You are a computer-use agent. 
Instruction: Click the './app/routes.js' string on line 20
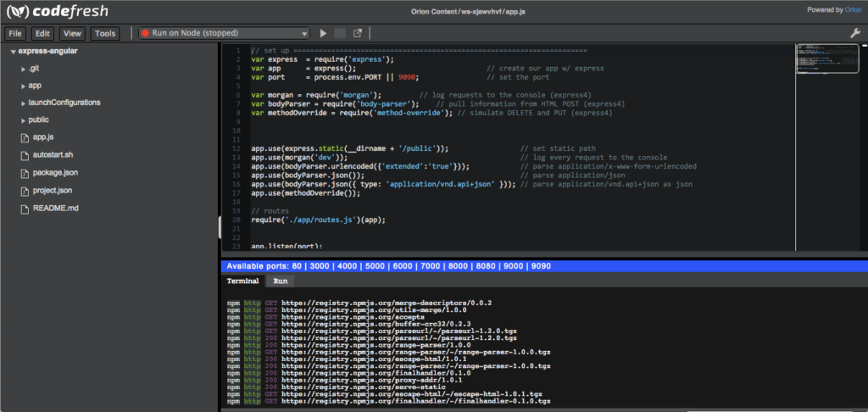tap(319, 220)
